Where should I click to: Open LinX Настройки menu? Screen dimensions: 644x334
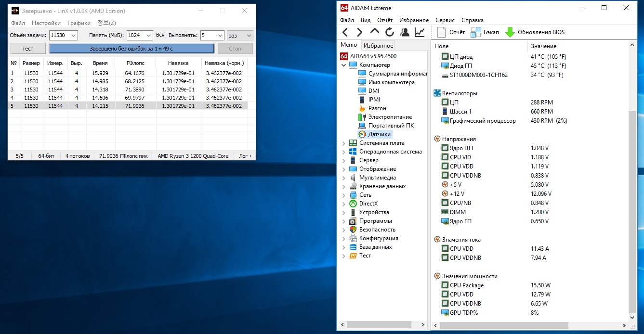click(46, 23)
